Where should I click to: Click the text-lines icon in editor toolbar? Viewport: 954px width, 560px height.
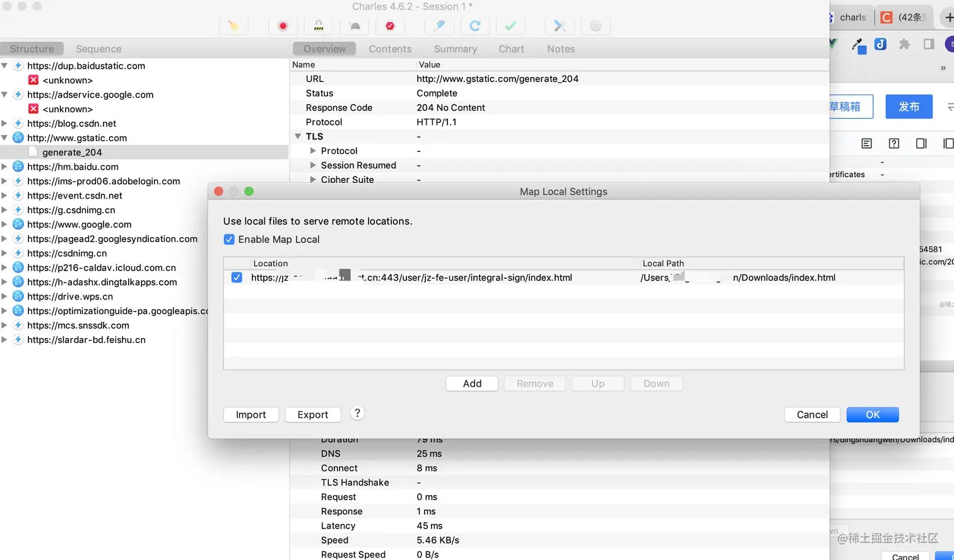[867, 144]
